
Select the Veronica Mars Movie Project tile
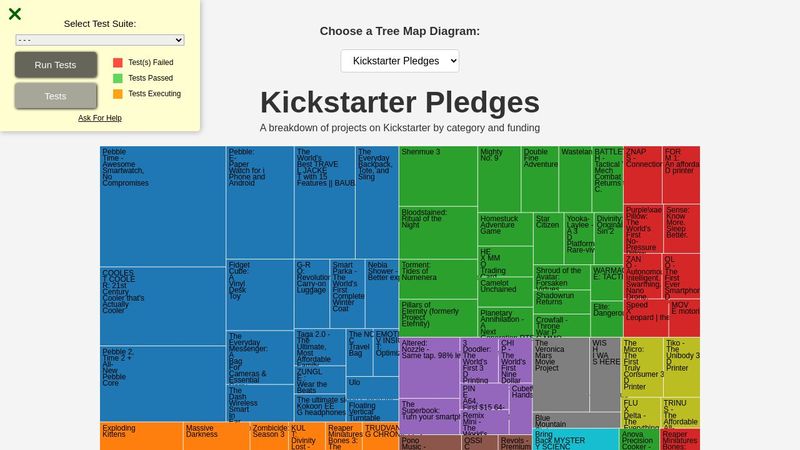coord(560,375)
